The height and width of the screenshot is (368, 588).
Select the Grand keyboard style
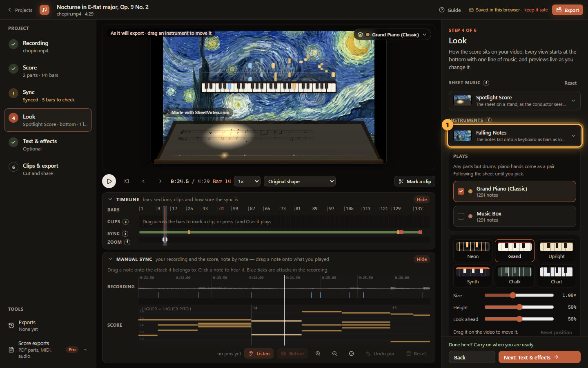[x=514, y=251]
